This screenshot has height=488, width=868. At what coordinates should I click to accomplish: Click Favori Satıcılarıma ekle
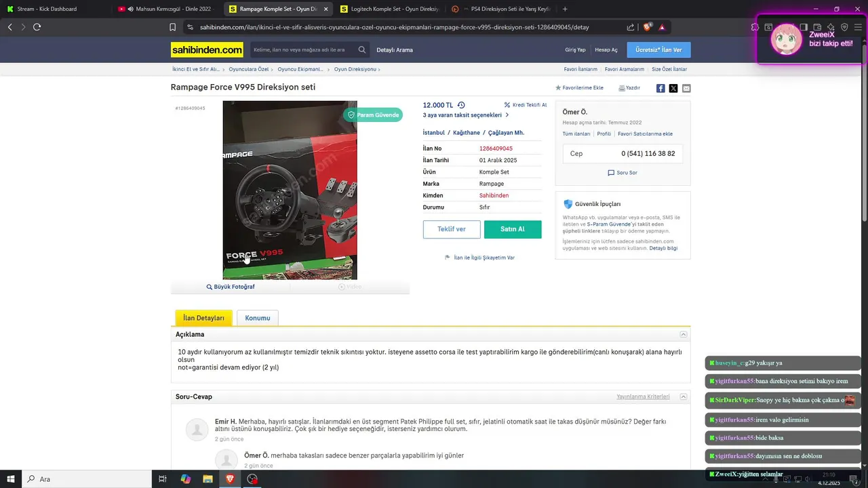(x=645, y=134)
